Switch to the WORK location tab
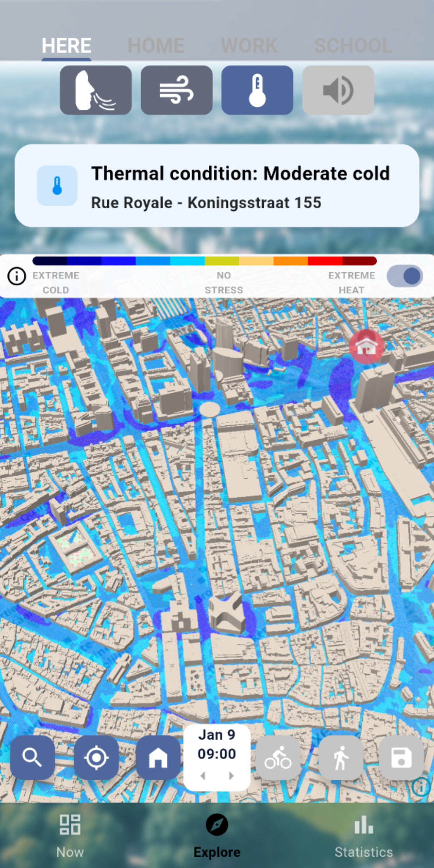Viewport: 434px width, 868px height. pos(249,46)
